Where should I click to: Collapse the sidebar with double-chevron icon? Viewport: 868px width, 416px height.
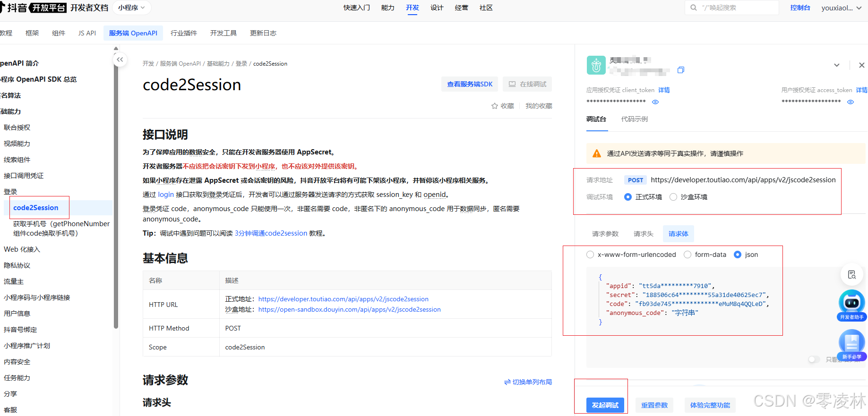[x=120, y=59]
